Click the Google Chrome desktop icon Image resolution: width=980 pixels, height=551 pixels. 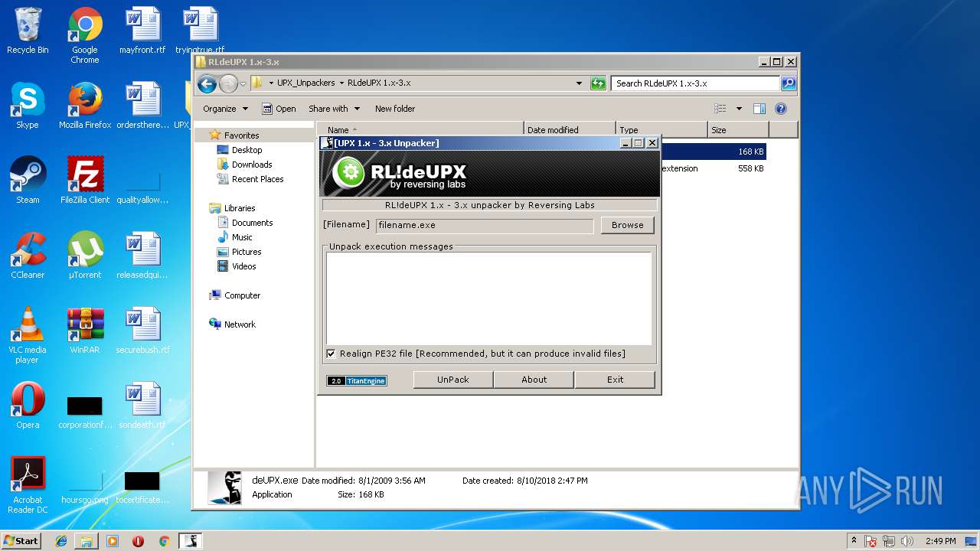click(85, 36)
